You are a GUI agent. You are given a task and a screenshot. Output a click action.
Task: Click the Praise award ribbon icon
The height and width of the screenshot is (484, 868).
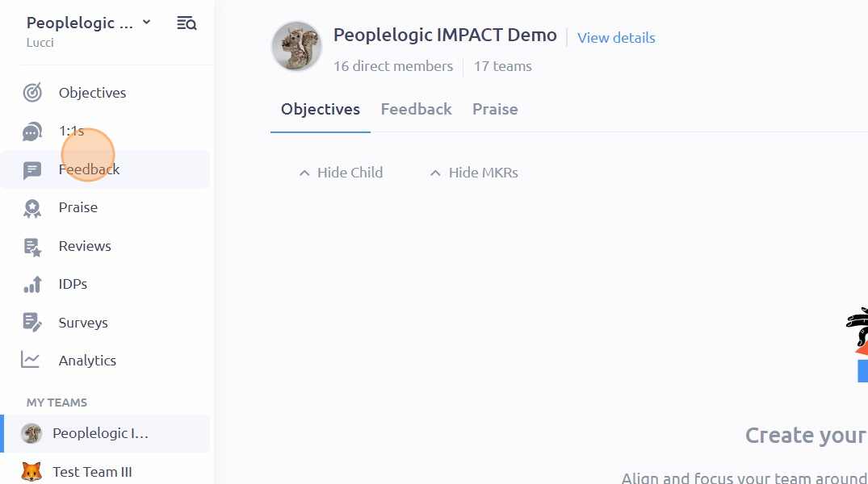[32, 208]
